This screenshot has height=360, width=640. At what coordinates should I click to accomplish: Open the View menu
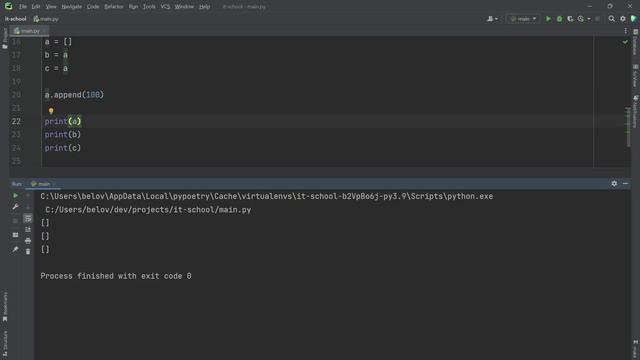point(51,7)
